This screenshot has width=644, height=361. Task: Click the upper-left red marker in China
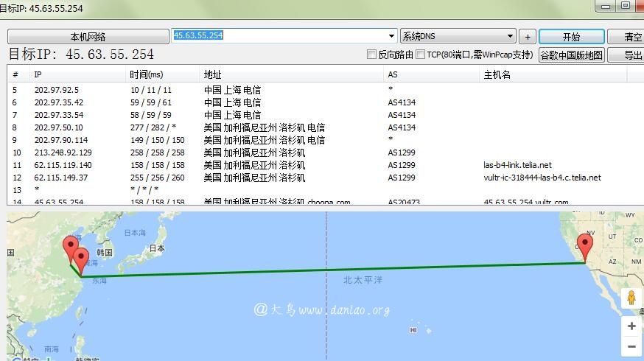(71, 249)
